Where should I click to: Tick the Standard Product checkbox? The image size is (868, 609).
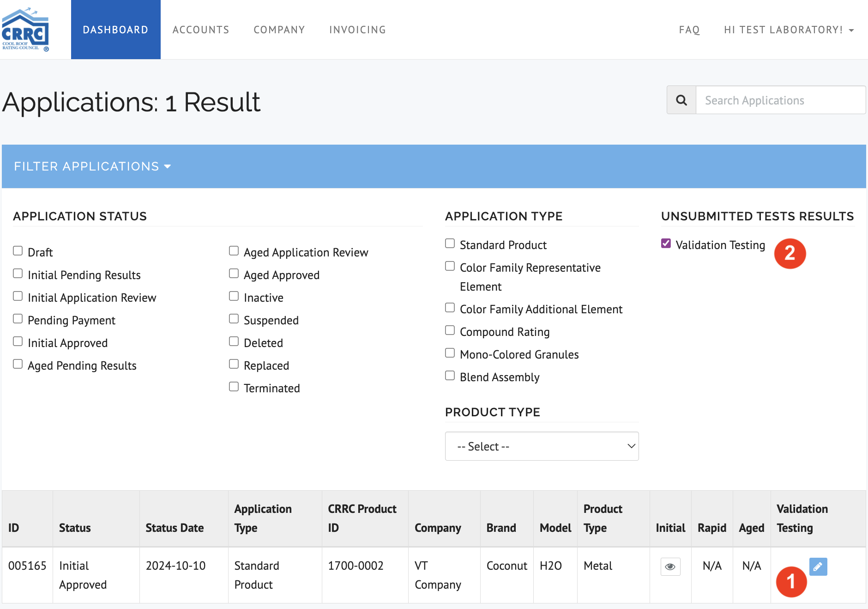coord(450,244)
